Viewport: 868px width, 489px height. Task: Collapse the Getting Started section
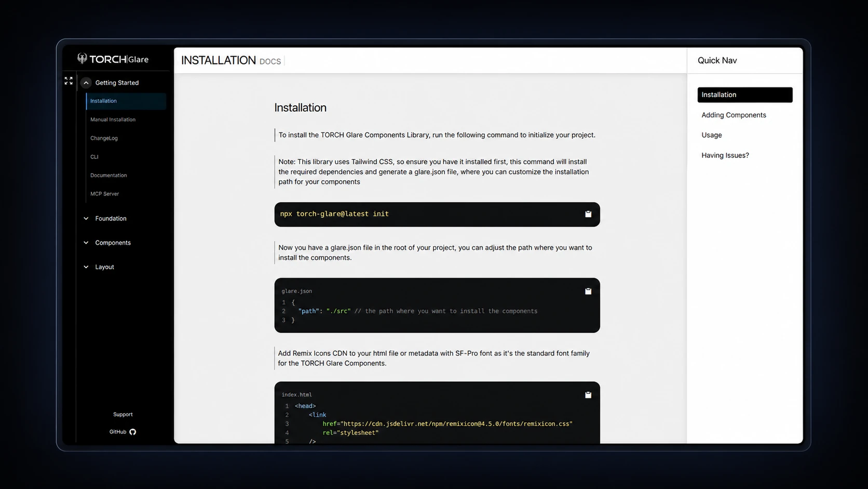point(86,83)
